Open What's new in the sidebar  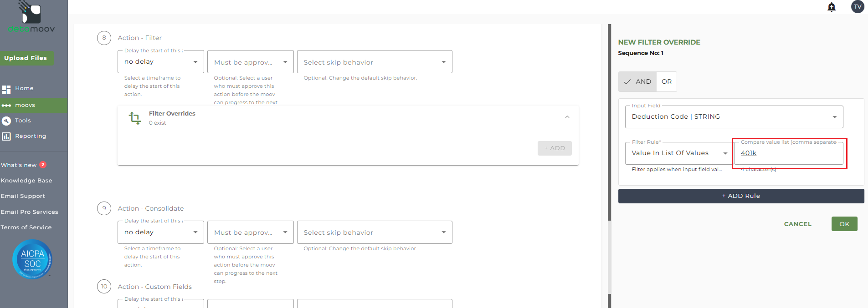pos(19,165)
